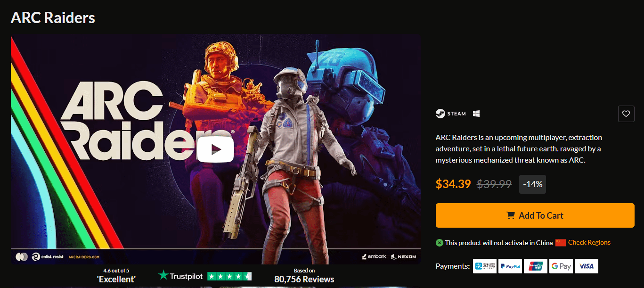The height and width of the screenshot is (288, 644).
Task: Click the ARC Raiders page title
Action: pyautogui.click(x=53, y=18)
